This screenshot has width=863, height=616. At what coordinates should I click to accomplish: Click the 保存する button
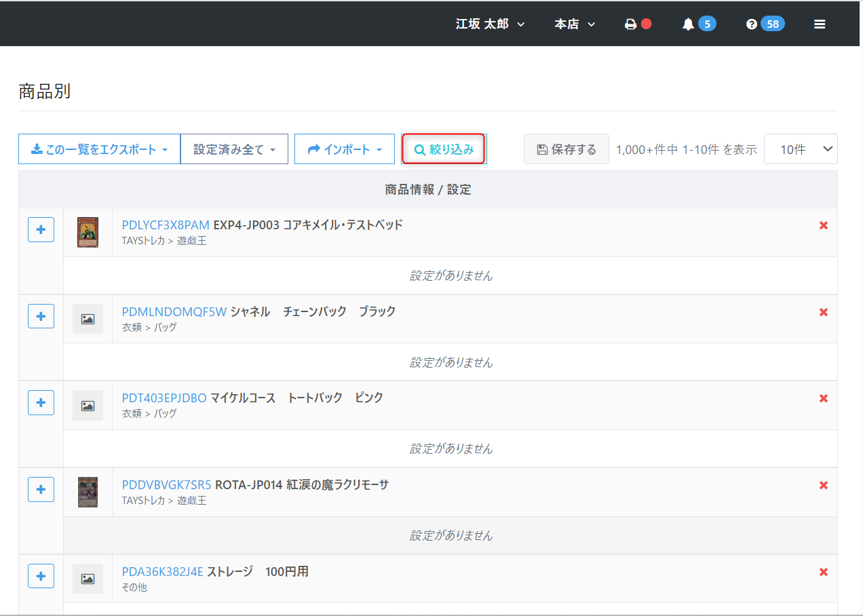(x=566, y=149)
